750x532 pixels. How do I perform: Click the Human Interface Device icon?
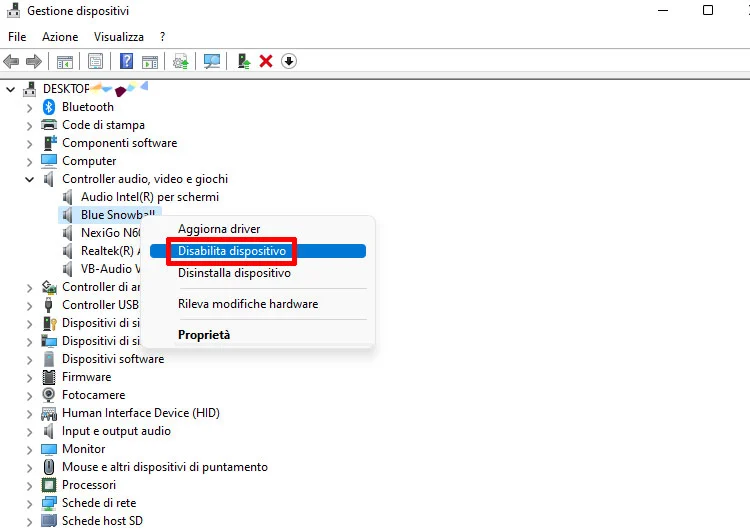[x=49, y=413]
